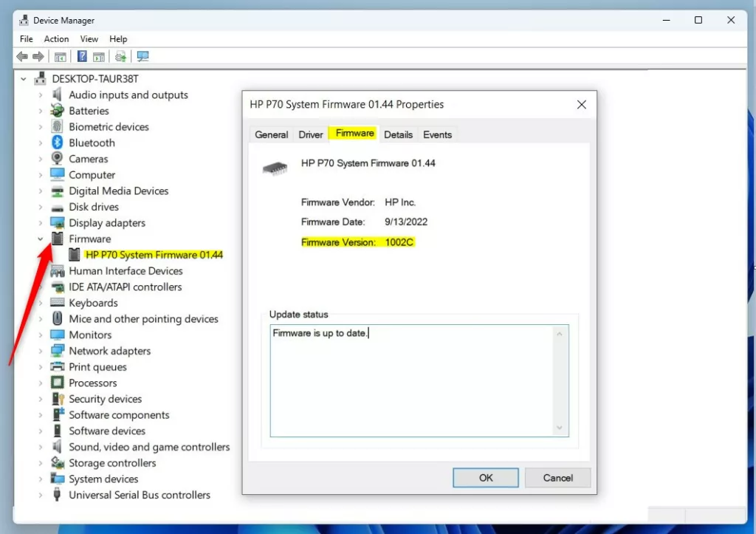Expand the Display adapters category

[41, 223]
